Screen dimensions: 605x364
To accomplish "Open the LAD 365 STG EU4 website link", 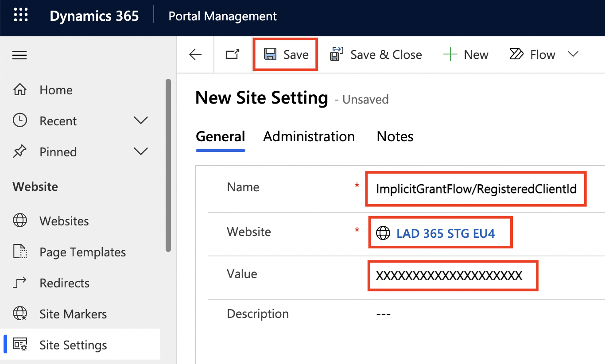I will point(446,233).
